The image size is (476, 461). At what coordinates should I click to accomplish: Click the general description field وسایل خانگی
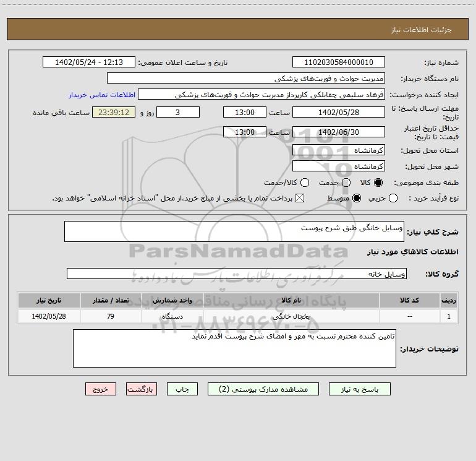pyautogui.click(x=234, y=231)
